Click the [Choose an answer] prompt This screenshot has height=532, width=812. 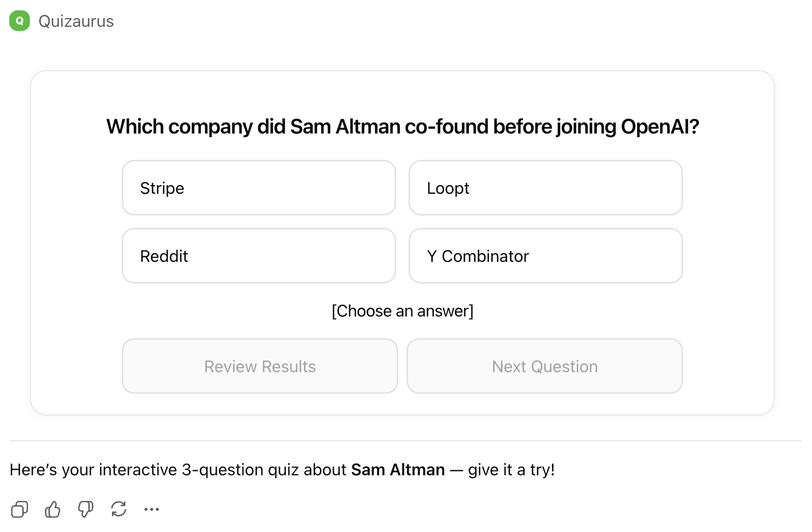coord(403,311)
